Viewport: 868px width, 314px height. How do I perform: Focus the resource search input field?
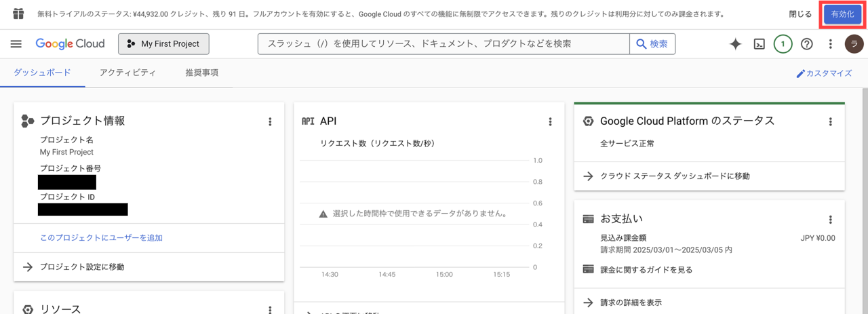tap(444, 44)
